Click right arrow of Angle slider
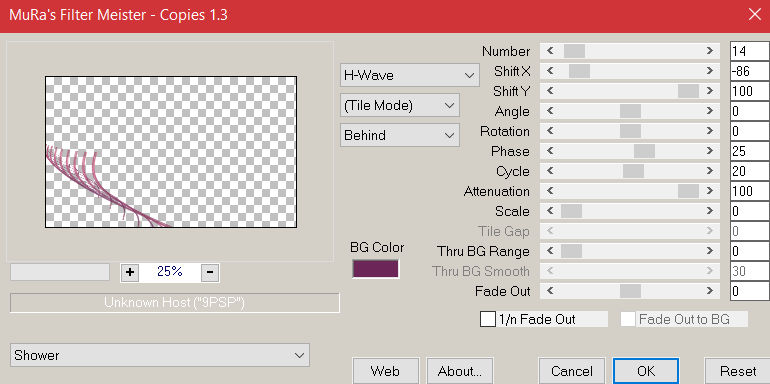Image resolution: width=770 pixels, height=384 pixels. coord(710,111)
